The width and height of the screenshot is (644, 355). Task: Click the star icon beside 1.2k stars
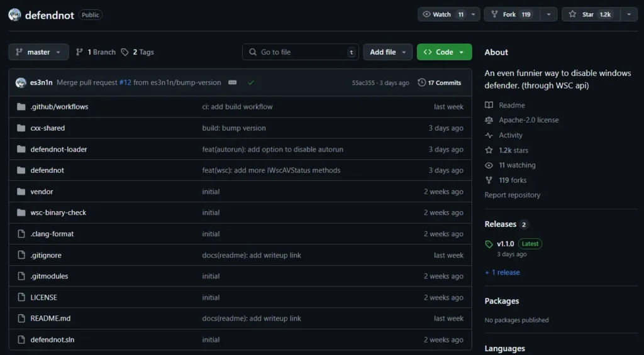point(489,150)
